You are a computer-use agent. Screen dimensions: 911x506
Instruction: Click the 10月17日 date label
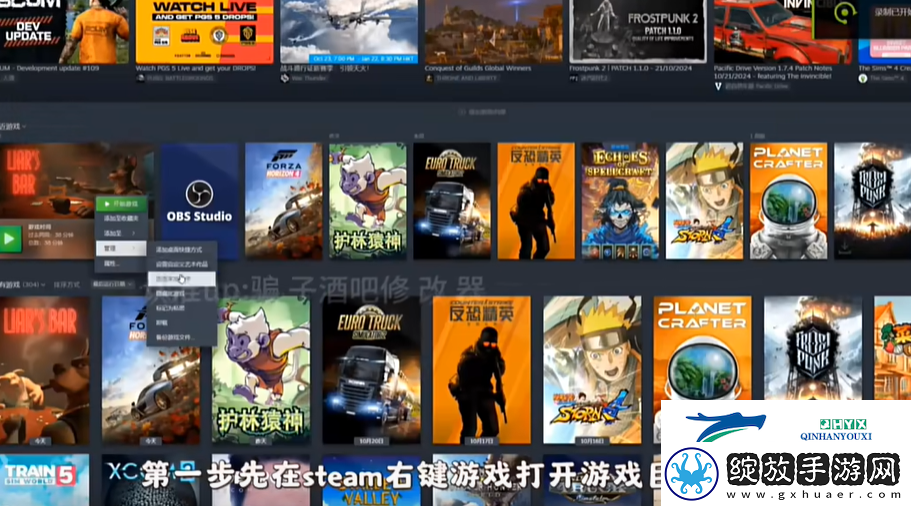(x=482, y=441)
